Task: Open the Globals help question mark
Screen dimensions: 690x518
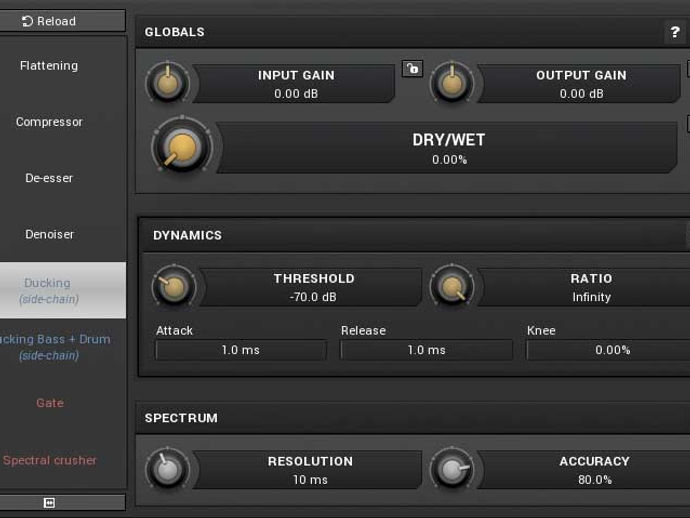Action: 675,32
